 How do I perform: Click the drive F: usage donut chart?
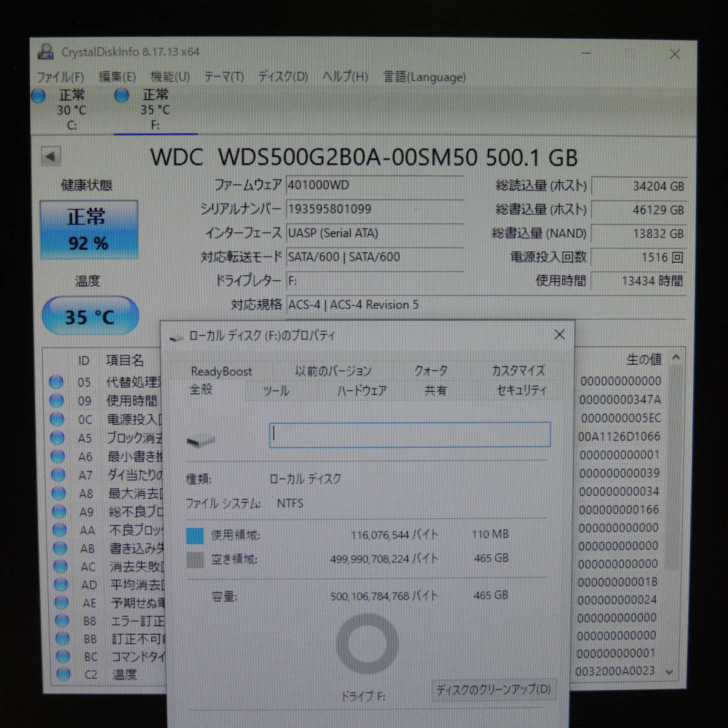point(367,644)
